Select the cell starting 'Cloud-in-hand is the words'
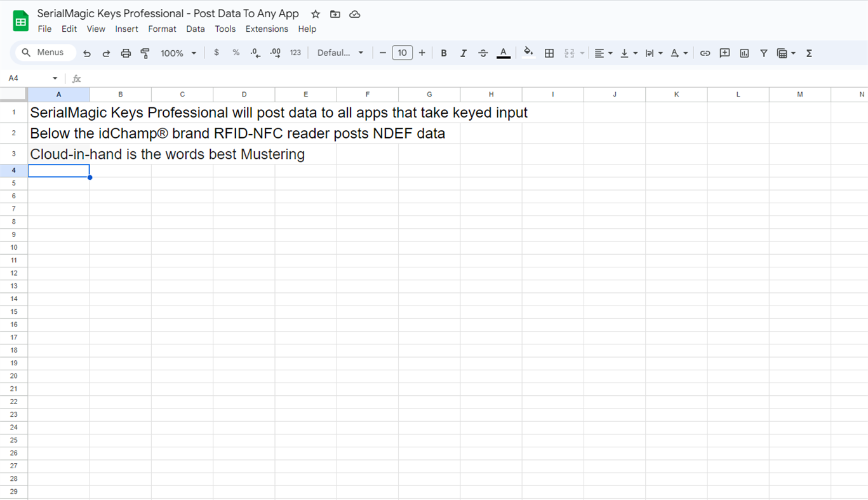Image resolution: width=868 pixels, height=500 pixels. tap(58, 154)
